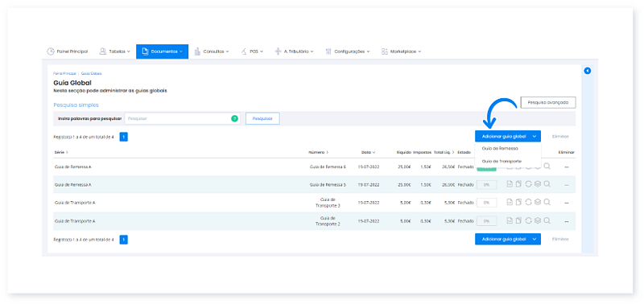Click the 0% progress box for Guia de Transporte 3

tap(486, 203)
